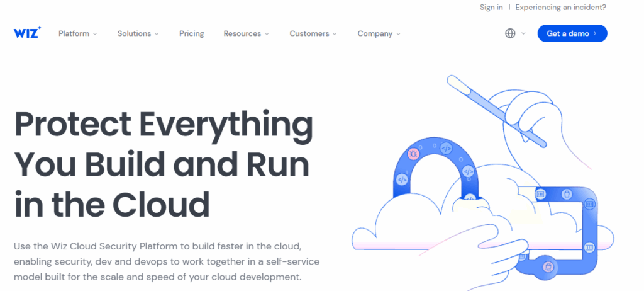The height and width of the screenshot is (291, 644).
Task: Click the Protect Everything You Build headline
Action: pyautogui.click(x=164, y=164)
